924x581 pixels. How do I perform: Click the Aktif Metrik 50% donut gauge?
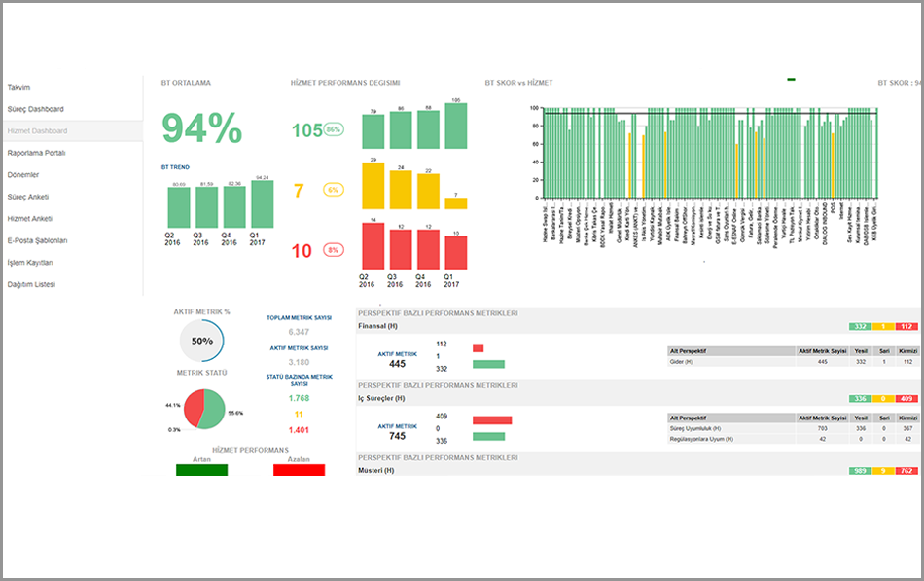point(202,342)
